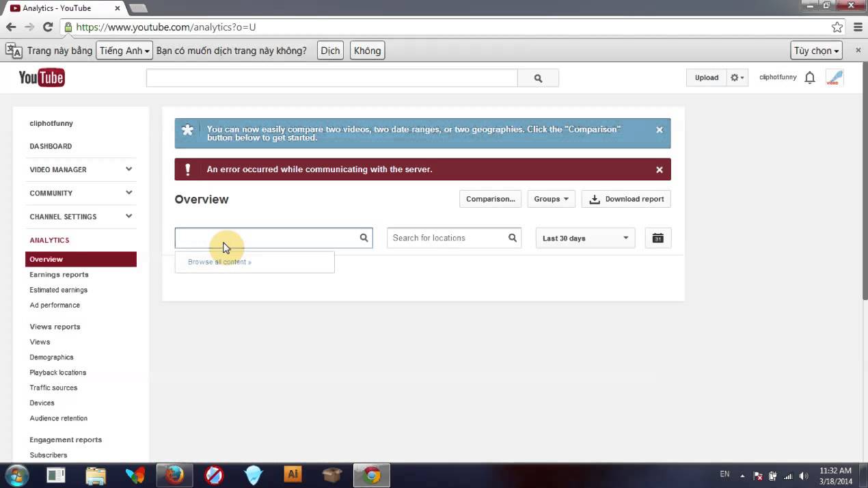Open the settings gear menu
Screen dimensions: 868x488
pyautogui.click(x=738, y=77)
